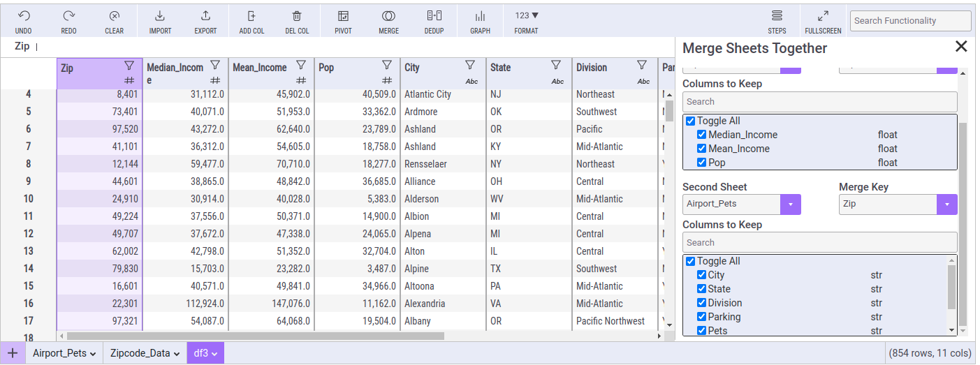Click the Undo icon
Image resolution: width=980 pixels, height=365 pixels.
(23, 16)
